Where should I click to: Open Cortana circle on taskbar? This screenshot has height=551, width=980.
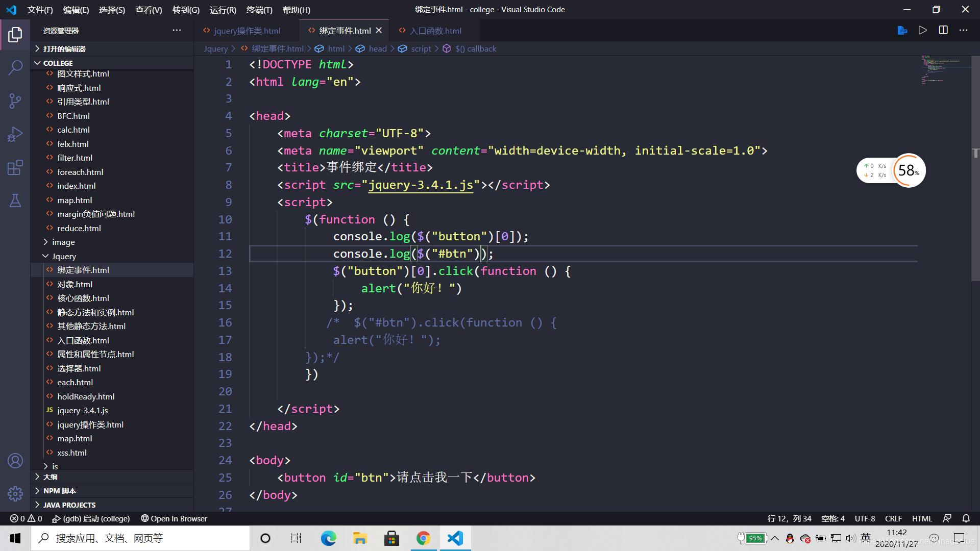click(265, 538)
